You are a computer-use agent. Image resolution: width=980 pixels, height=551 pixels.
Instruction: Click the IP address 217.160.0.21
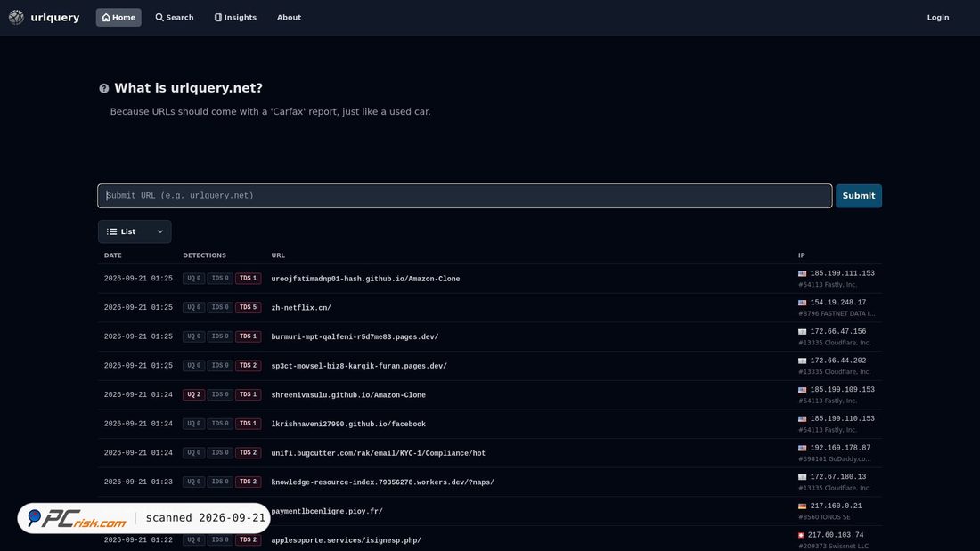pos(836,506)
